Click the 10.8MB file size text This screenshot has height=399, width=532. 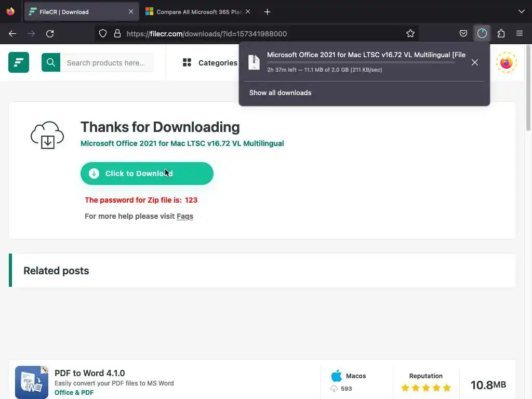(x=488, y=385)
